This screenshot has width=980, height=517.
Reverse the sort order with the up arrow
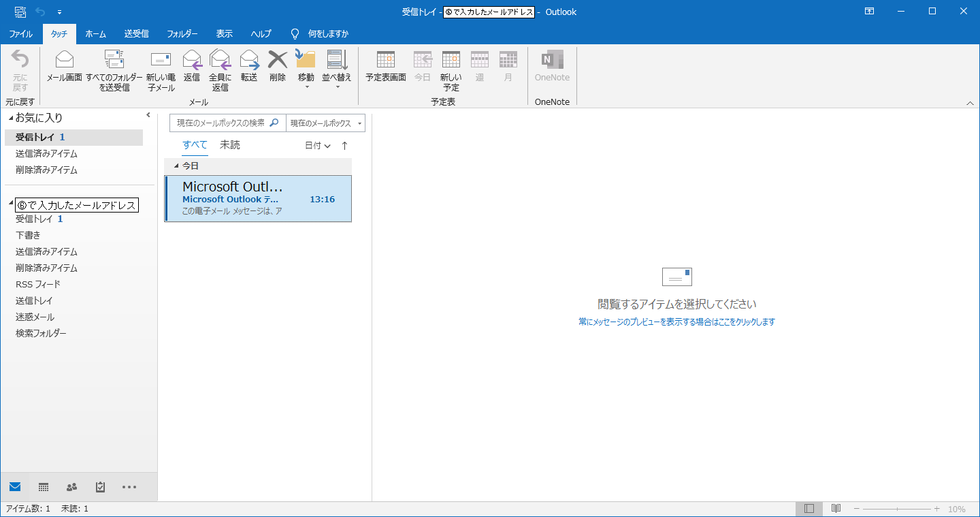(344, 146)
